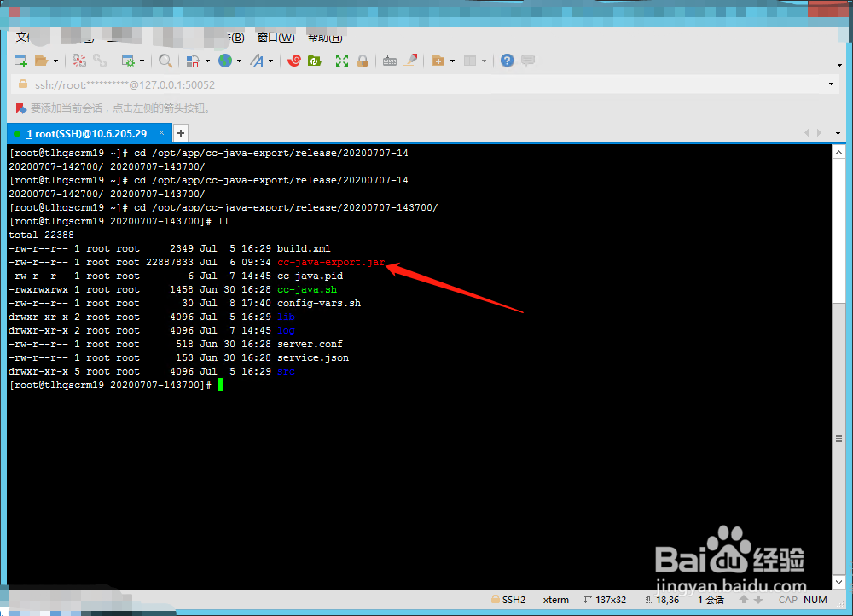Viewport: 853px width, 616px height.
Task: Click the folder-plus transfer icon
Action: point(438,61)
